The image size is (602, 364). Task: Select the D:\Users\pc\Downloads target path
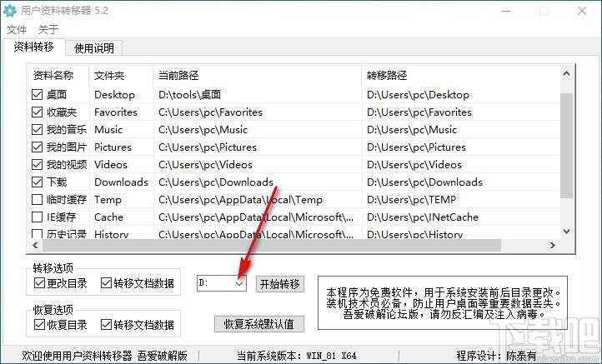click(461, 182)
